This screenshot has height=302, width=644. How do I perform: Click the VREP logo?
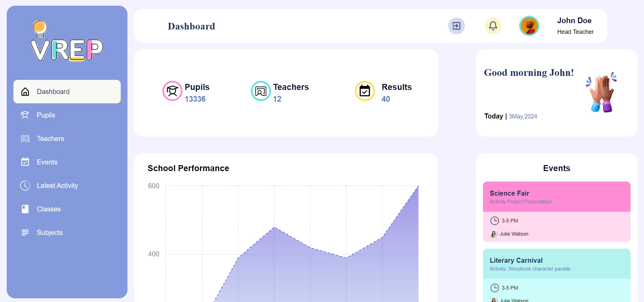[x=67, y=41]
